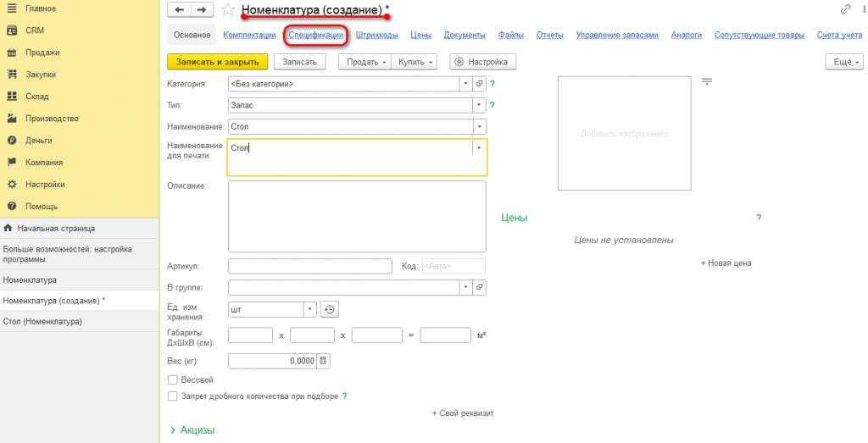Open the Спецификации tab
Viewport: 868px width, 443px height.
pos(315,35)
